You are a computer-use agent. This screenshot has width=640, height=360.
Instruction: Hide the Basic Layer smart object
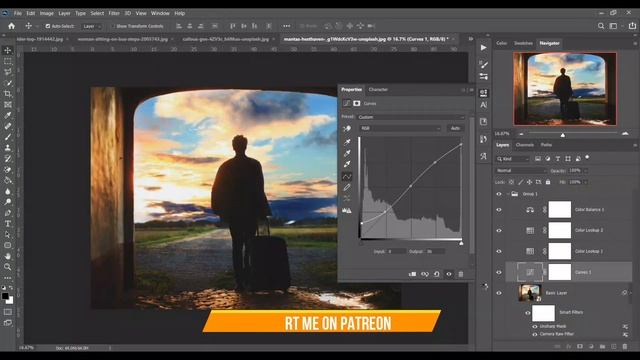[x=499, y=293]
